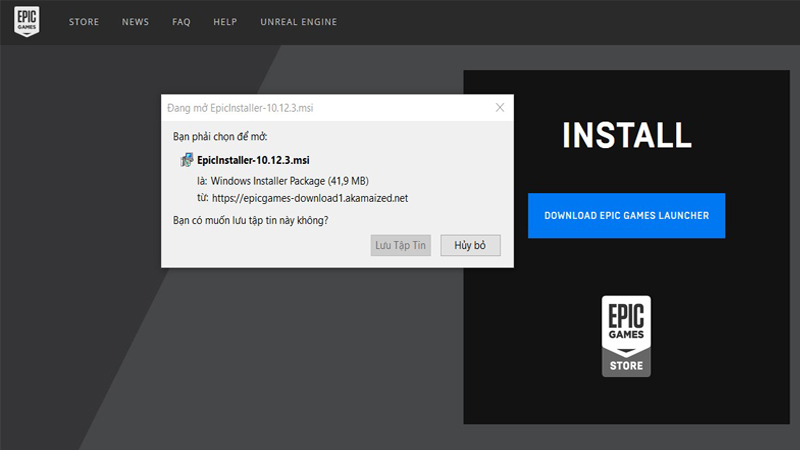Open the STORE navigation item
The width and height of the screenshot is (800, 450).
(x=84, y=22)
